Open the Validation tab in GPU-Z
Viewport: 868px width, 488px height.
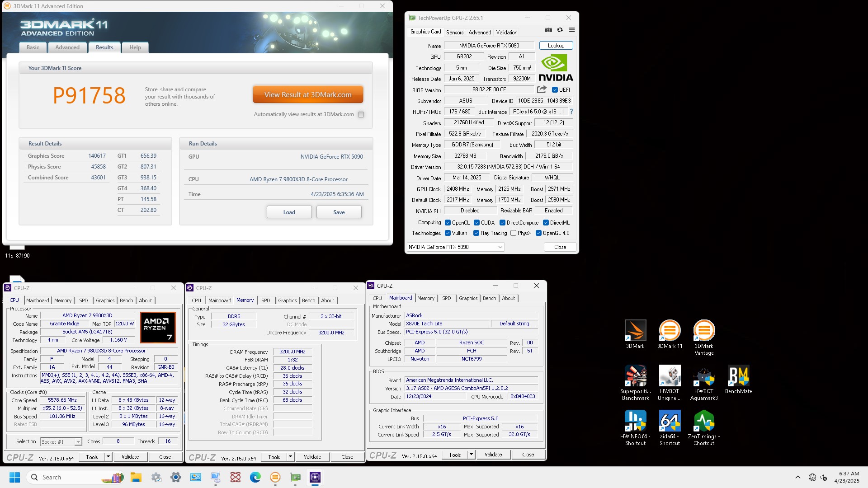[507, 33]
